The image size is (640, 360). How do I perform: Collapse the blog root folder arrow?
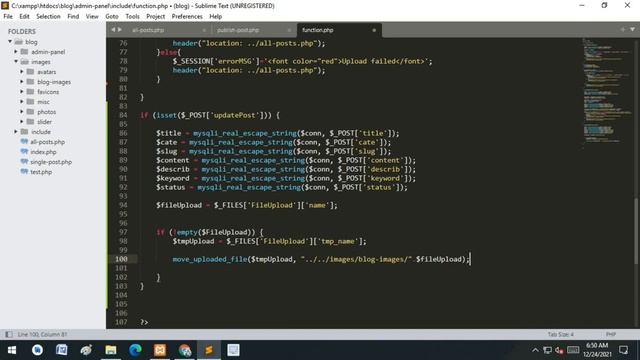coord(10,42)
